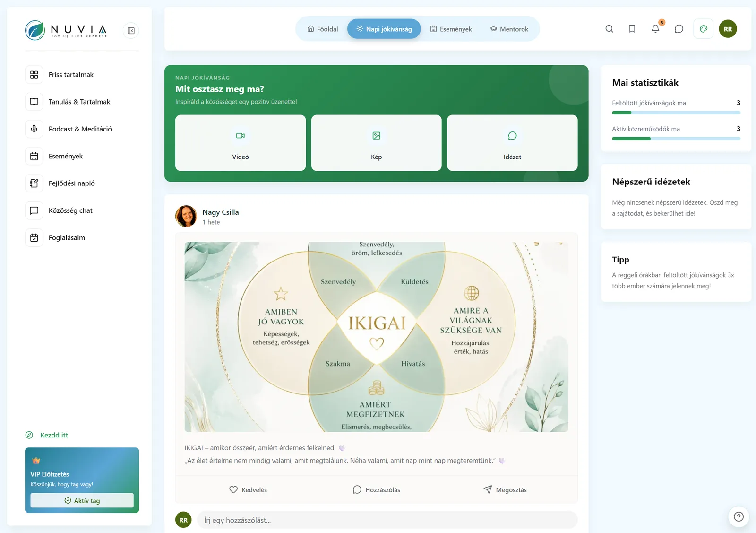Image resolution: width=756 pixels, height=533 pixels.
Task: Open the IKIGAI post image
Action: click(x=377, y=337)
